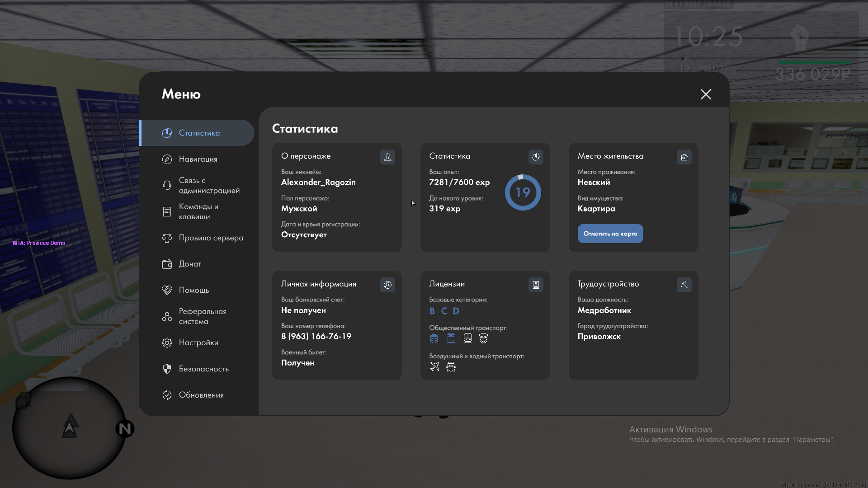Image resolution: width=868 pixels, height=488 pixels.
Task: Click the document icon in Лицензии card
Action: pyautogui.click(x=536, y=285)
